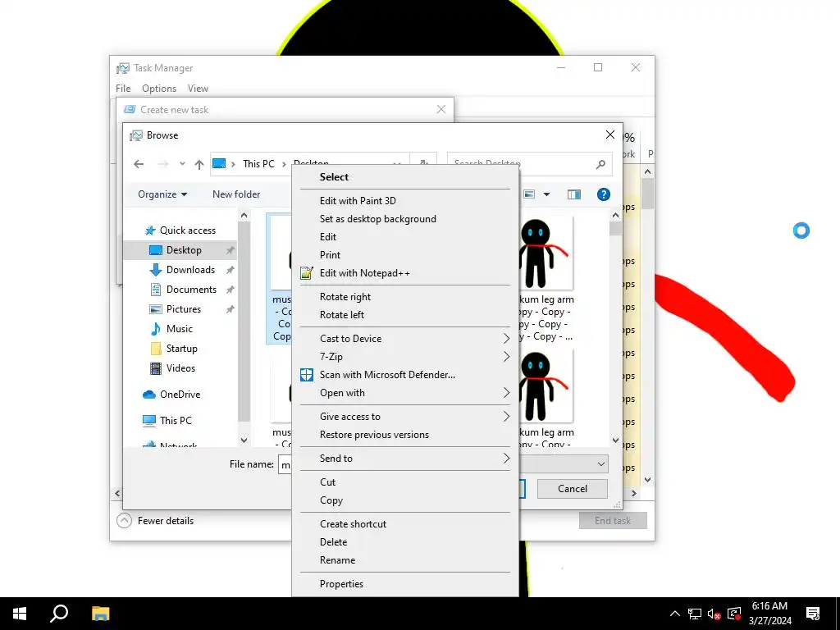Select Videos in navigation pane
The height and width of the screenshot is (630, 840).
click(x=180, y=368)
